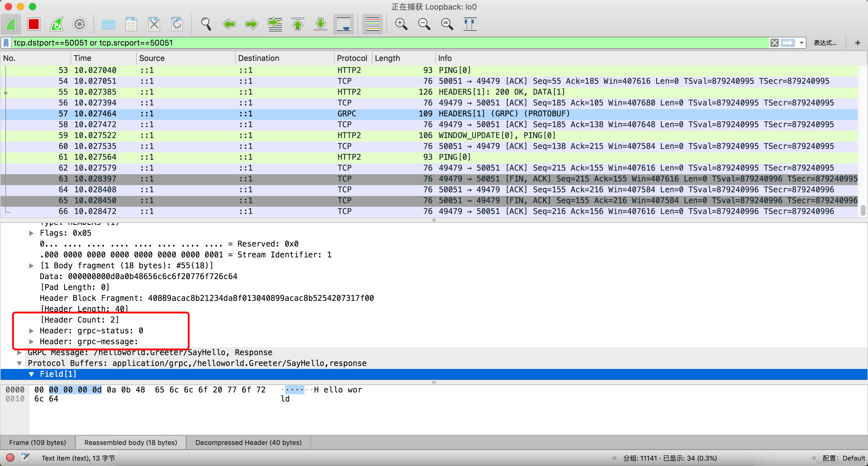Image resolution: width=868 pixels, height=466 pixels.
Task: Click the packet list vertical scrollbar
Action: [x=863, y=210]
